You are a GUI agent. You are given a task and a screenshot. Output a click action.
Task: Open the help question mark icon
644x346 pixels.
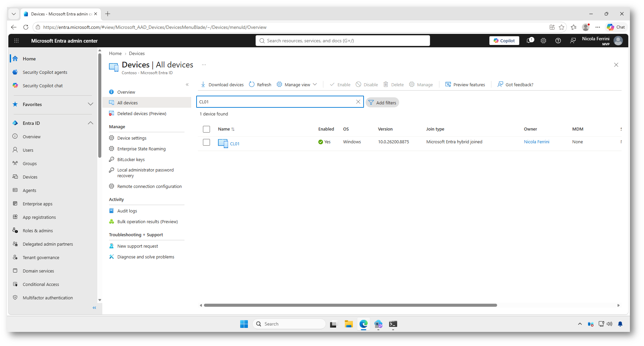[558, 41]
